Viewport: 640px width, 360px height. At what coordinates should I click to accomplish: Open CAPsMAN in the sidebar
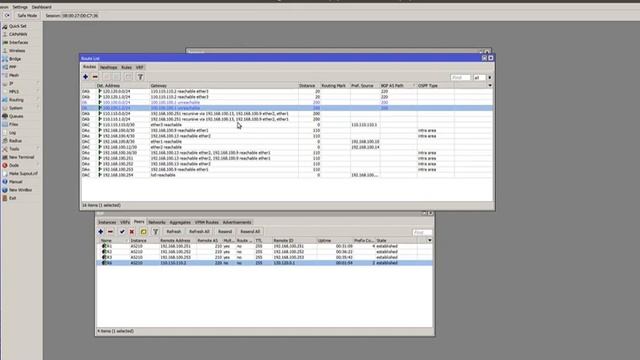pos(18,34)
